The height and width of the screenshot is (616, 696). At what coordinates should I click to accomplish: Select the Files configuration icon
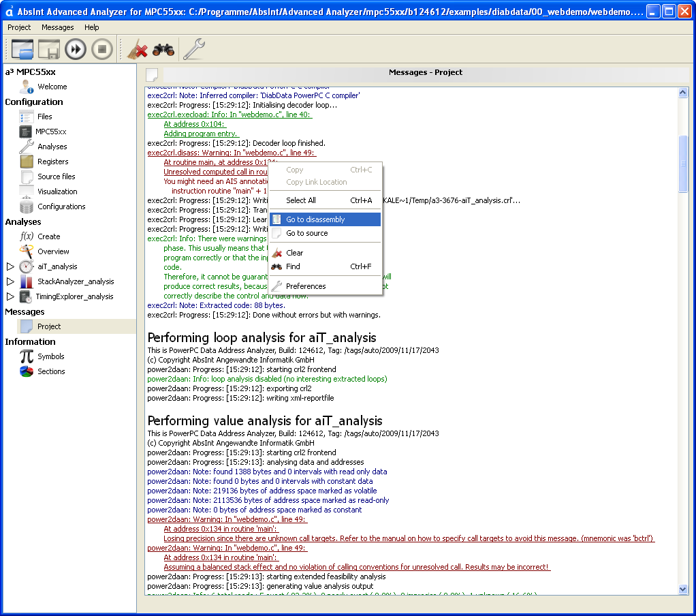click(27, 117)
